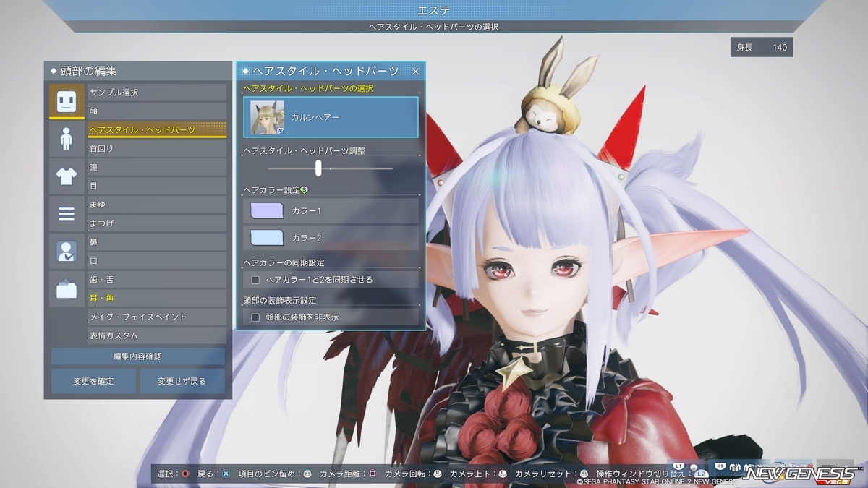Open 口 mouth menu item
The image size is (868, 488).
157,261
